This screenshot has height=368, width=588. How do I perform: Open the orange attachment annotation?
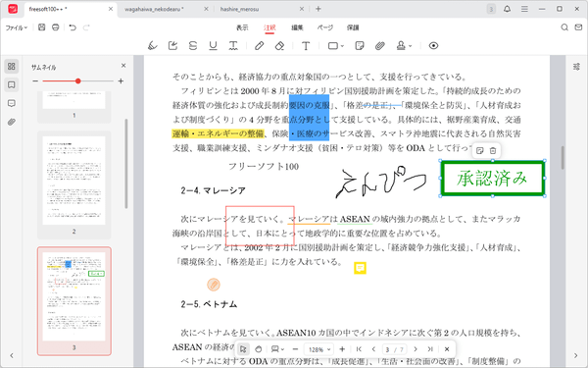click(x=214, y=285)
